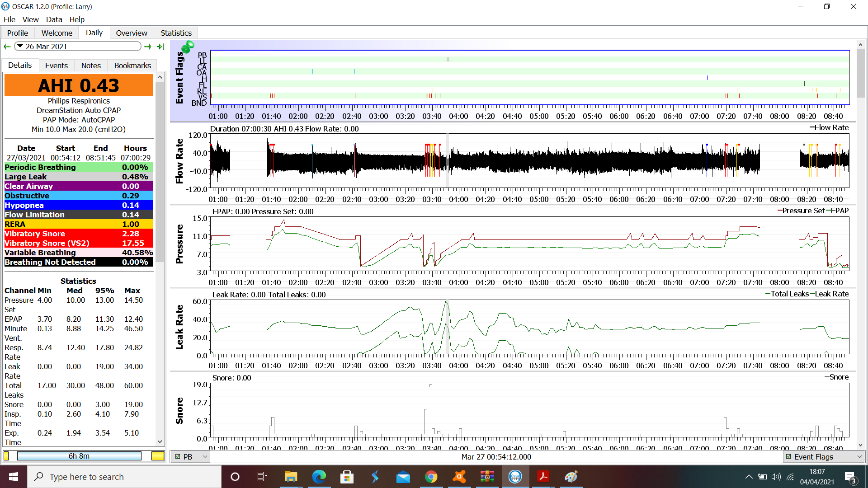Open the notifications action center
This screenshot has width=868, height=488.
coord(850,477)
